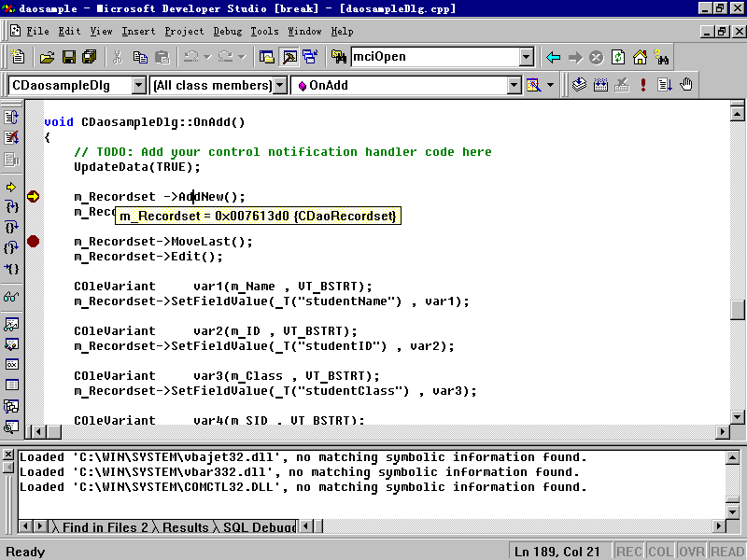Click the Step Over icon
The image size is (747, 560).
11,227
